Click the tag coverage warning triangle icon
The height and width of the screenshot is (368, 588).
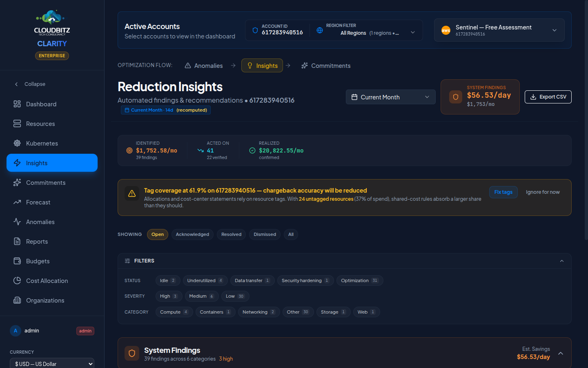pyautogui.click(x=132, y=193)
